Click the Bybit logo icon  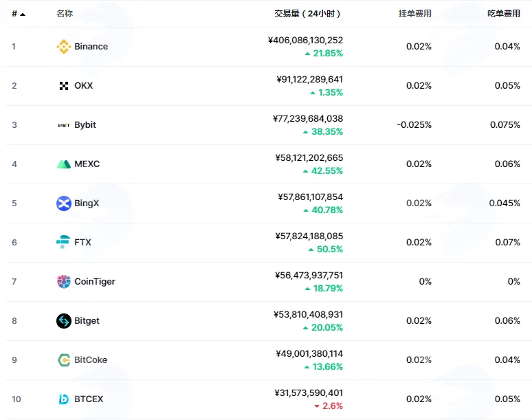pos(63,125)
